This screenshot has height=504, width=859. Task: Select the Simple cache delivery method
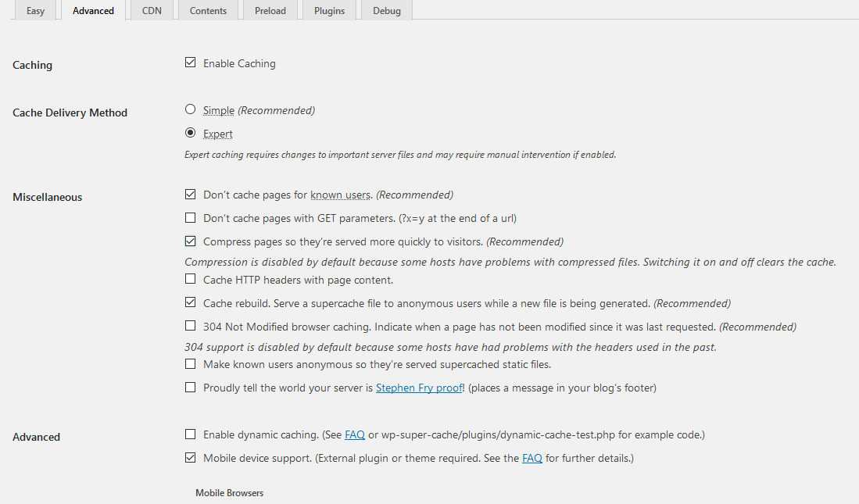(x=191, y=109)
